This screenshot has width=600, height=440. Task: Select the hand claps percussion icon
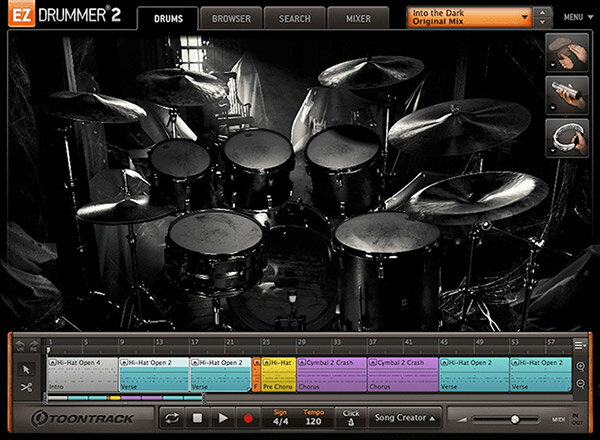click(x=566, y=51)
